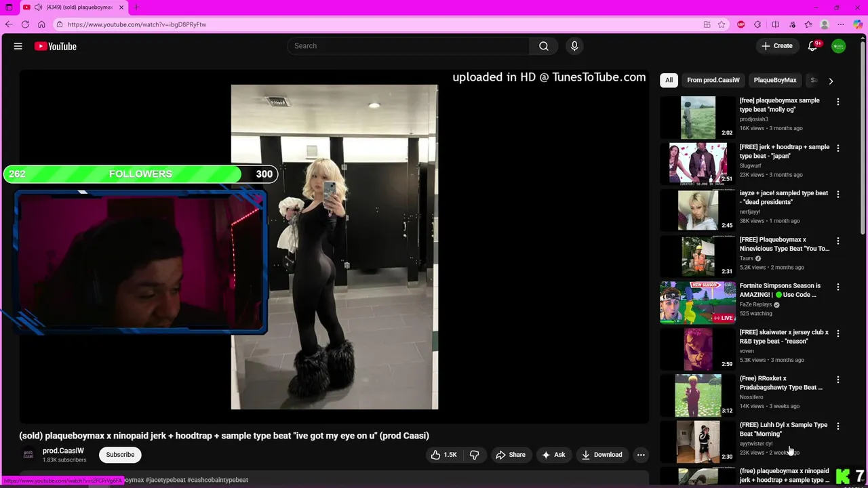
Task: Select the PlaqueBoyMax chip
Action: 775,80
